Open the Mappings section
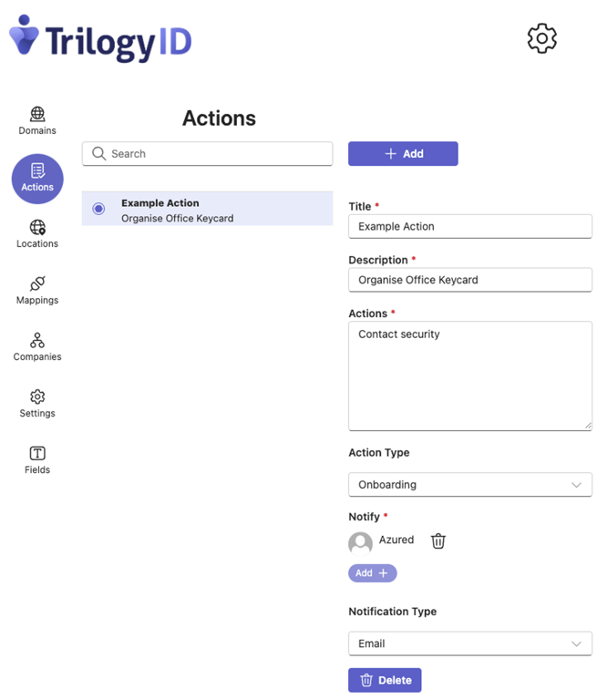Image resolution: width=597 pixels, height=700 pixels. click(37, 290)
